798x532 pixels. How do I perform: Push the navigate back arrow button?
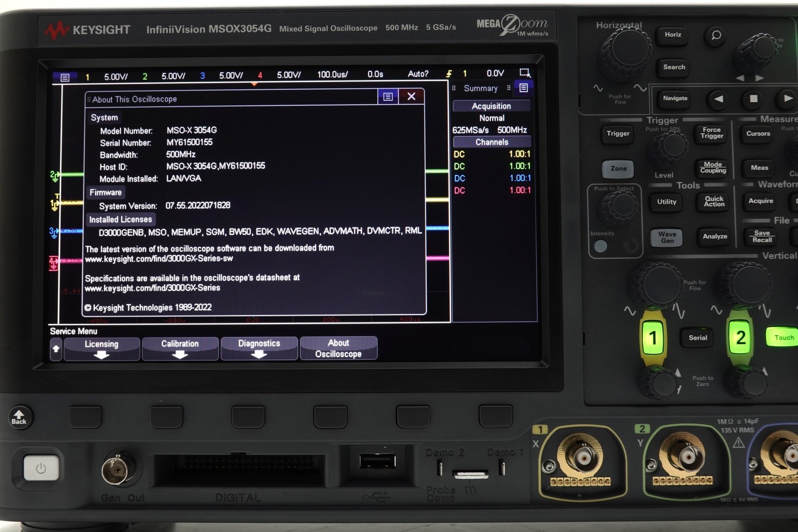point(718,99)
